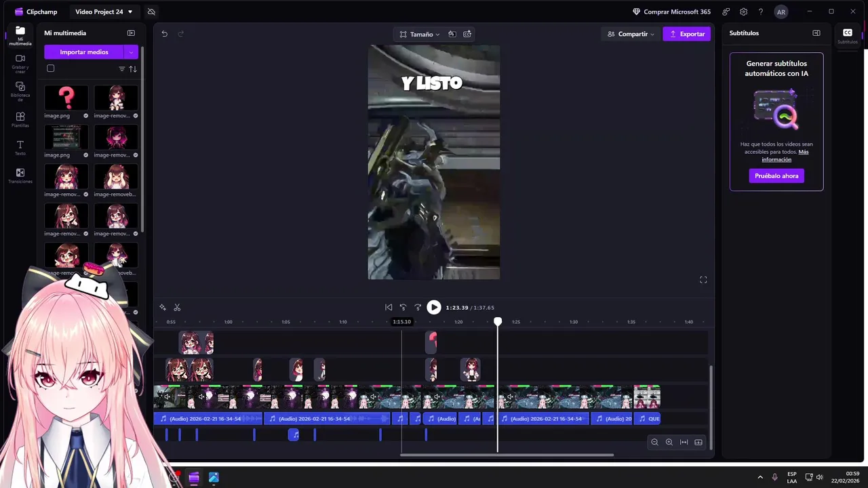
Task: Collapse the Mi multimedia panel
Action: coord(131,33)
